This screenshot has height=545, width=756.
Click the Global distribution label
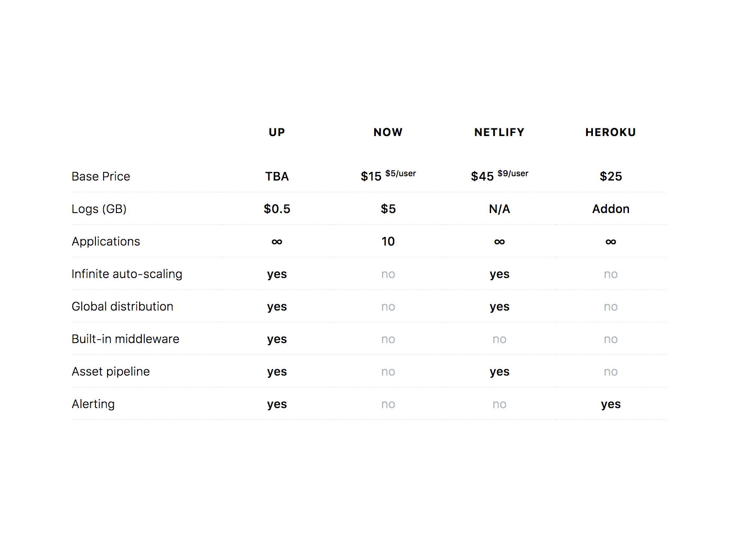pos(122,306)
